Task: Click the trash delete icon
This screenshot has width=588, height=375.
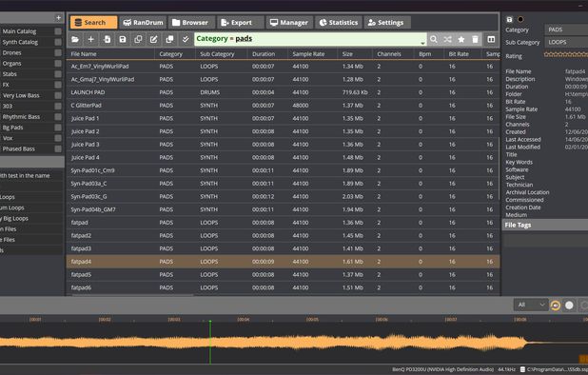Action: [475, 39]
